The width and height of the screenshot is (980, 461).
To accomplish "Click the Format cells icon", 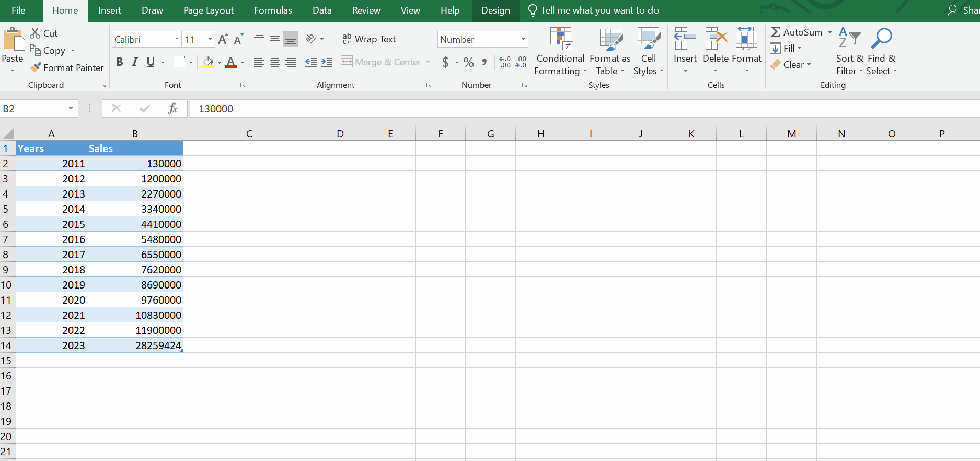I will tap(746, 39).
